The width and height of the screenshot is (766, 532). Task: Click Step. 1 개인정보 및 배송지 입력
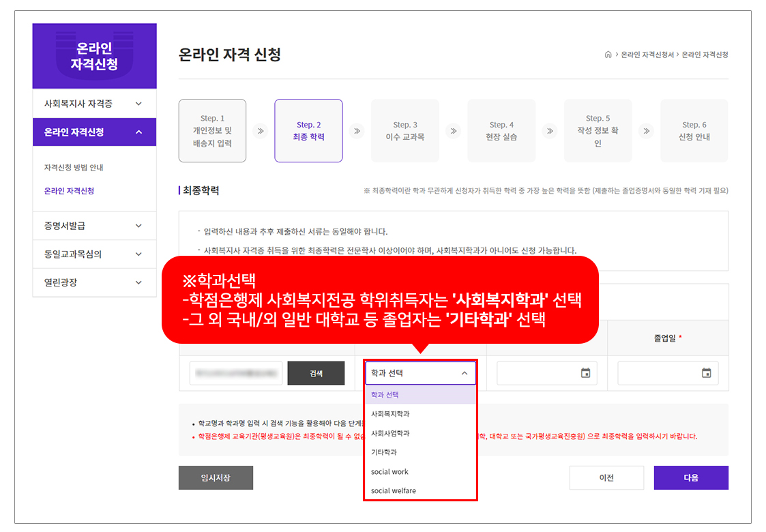[x=212, y=131]
